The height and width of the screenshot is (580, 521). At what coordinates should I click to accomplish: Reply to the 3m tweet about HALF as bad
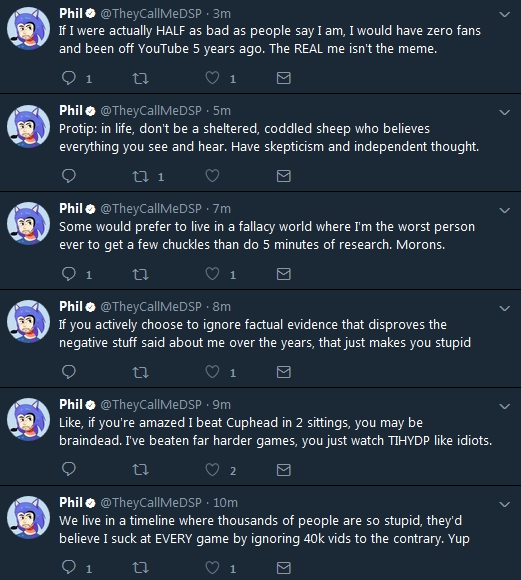(69, 78)
